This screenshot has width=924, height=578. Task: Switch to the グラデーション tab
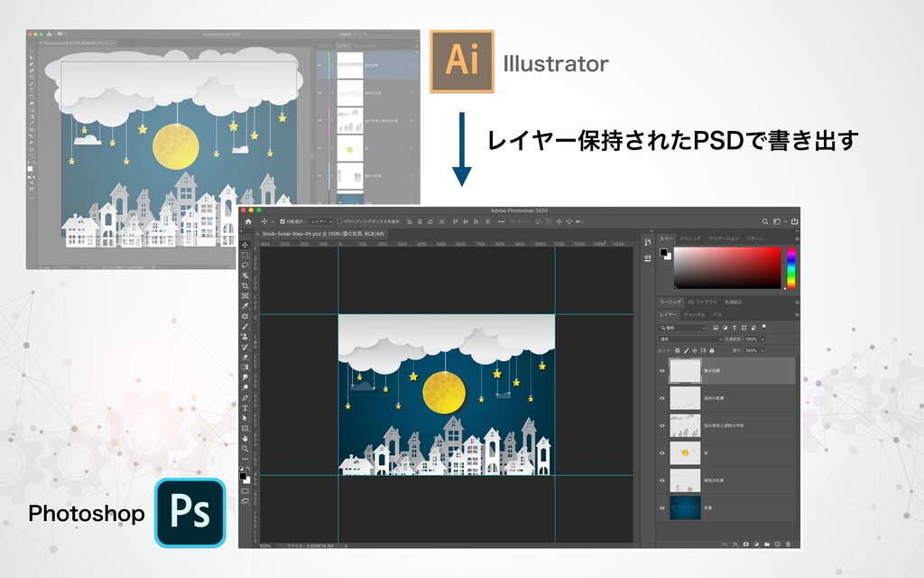pos(724,238)
